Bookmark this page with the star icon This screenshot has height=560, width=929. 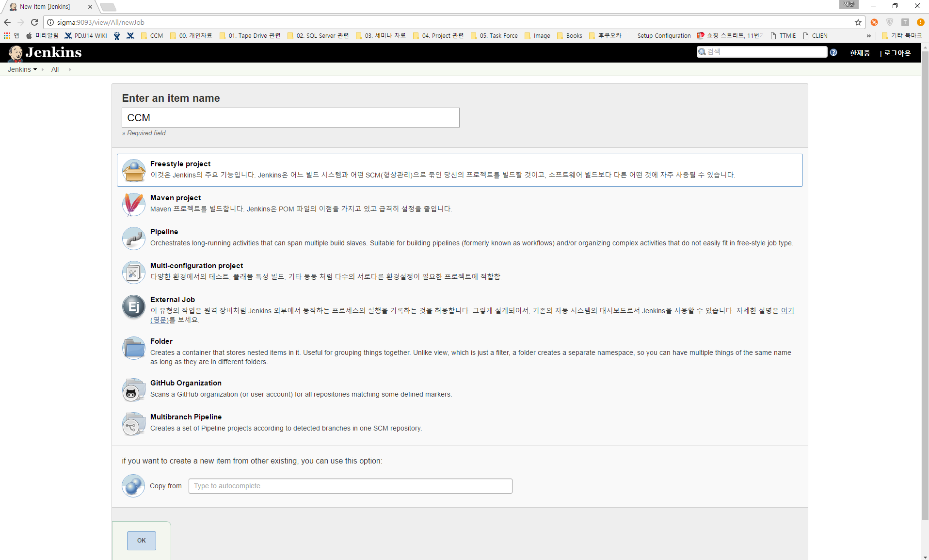pos(858,22)
